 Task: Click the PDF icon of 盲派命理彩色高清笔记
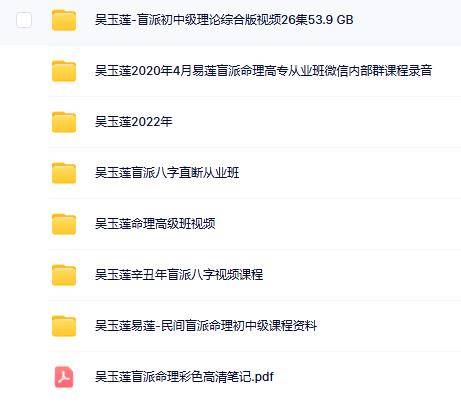[x=64, y=377]
